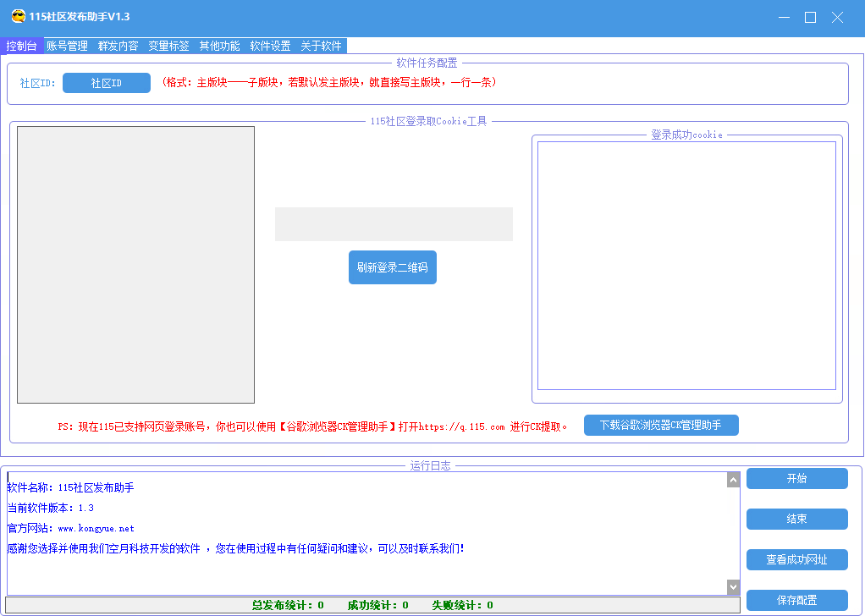
Task: Click the red PS note about q.115.com
Action: (312, 426)
